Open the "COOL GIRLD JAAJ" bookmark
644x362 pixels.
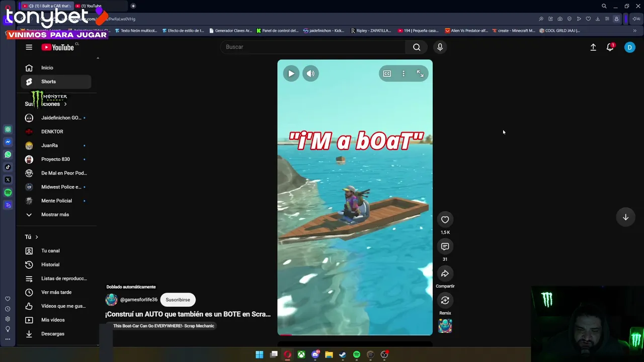pos(559,31)
